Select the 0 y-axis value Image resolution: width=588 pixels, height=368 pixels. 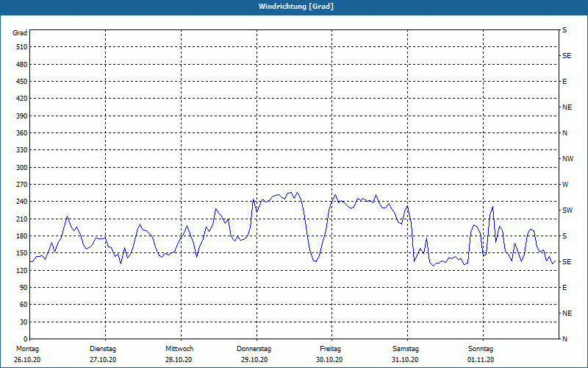pos(25,339)
